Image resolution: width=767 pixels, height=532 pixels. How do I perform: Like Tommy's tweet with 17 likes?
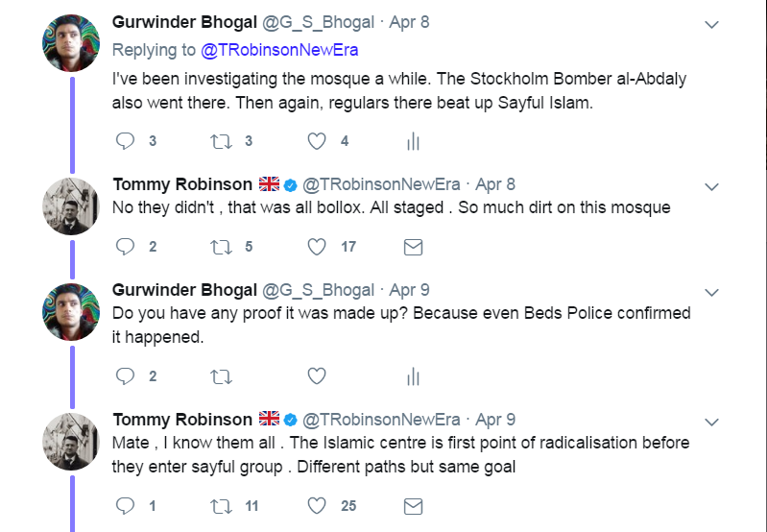pos(317,247)
